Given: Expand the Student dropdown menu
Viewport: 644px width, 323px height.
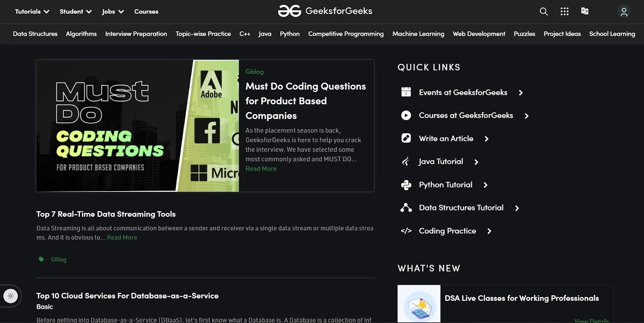Looking at the screenshot, I should click(76, 12).
